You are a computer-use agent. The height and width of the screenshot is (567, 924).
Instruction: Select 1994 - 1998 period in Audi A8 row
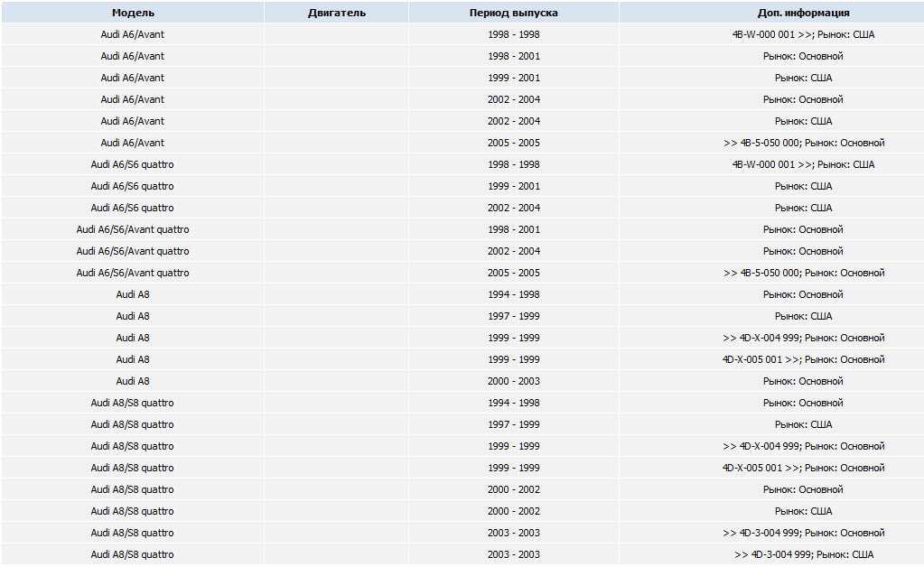point(513,294)
